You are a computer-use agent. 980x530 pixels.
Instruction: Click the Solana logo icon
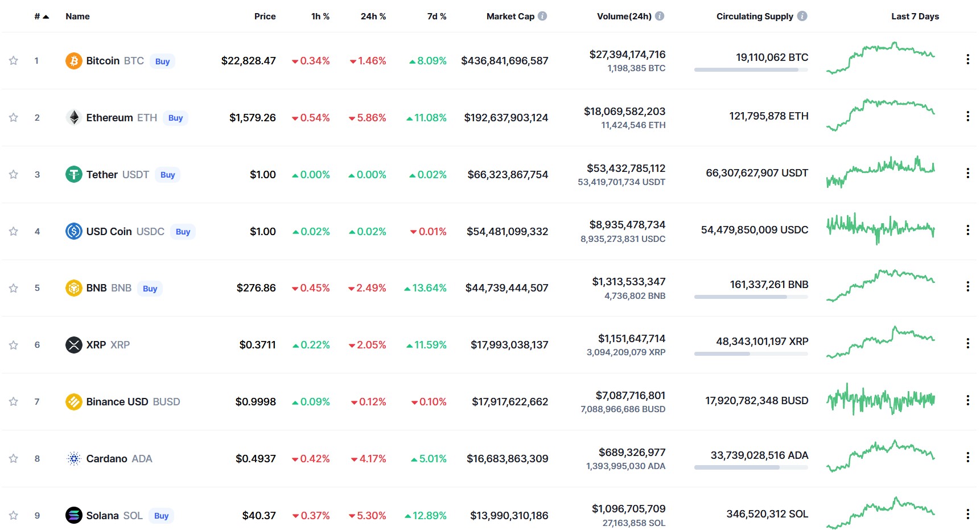pyautogui.click(x=73, y=515)
